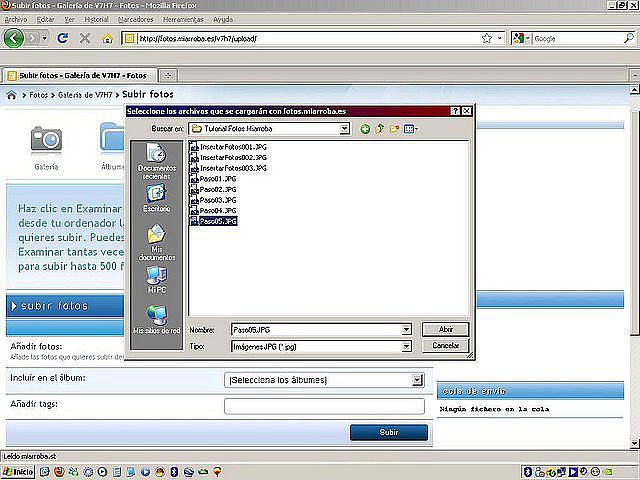
Task: Bookmark the page with the star icon
Action: (487, 38)
